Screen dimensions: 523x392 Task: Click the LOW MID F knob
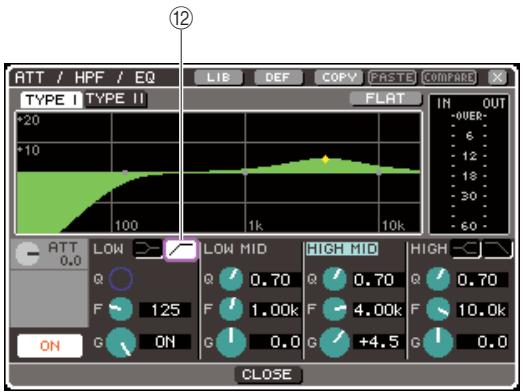pos(231,309)
